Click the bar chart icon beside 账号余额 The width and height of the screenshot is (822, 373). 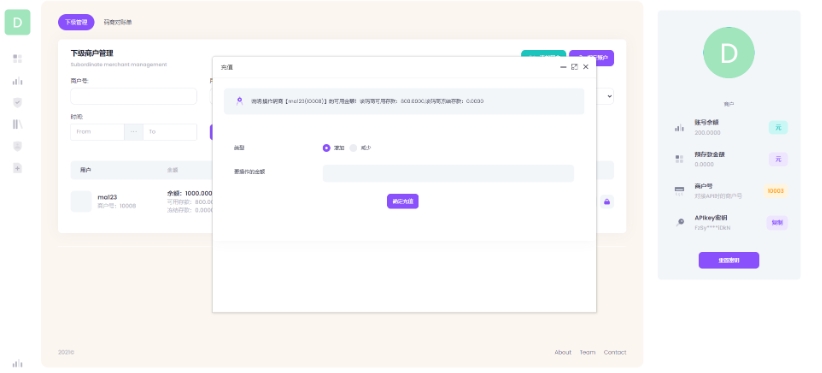pos(679,127)
